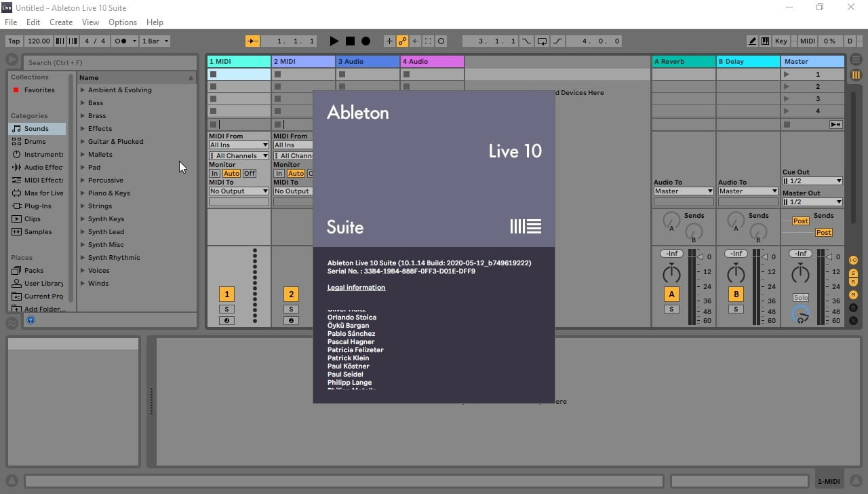The image size is (868, 494).
Task: Toggle the Loop switch in transport
Action: click(x=542, y=41)
